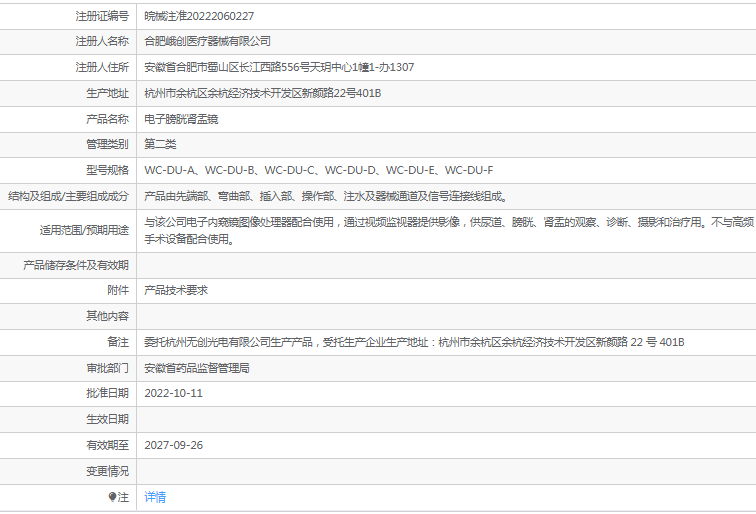756x514 pixels.
Task: Click the 备注 remarks text cell
Action: (x=414, y=342)
